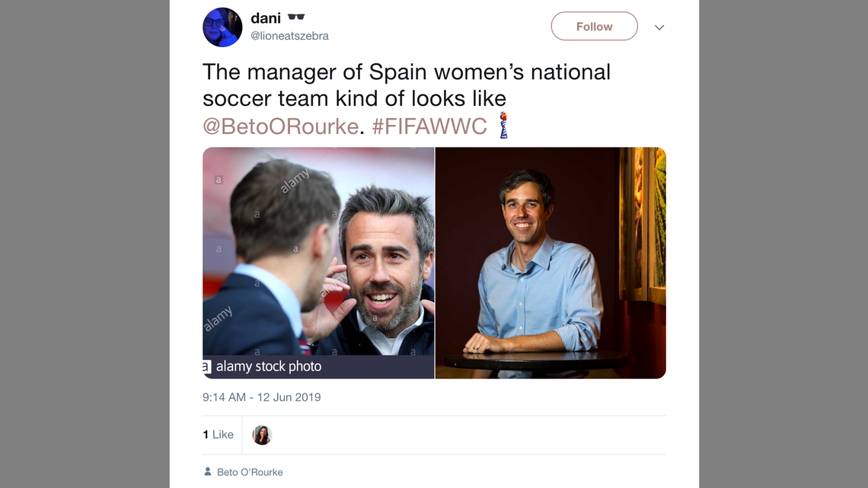Follow @lioneatszebra
Screen dimensions: 868x488
point(594,26)
